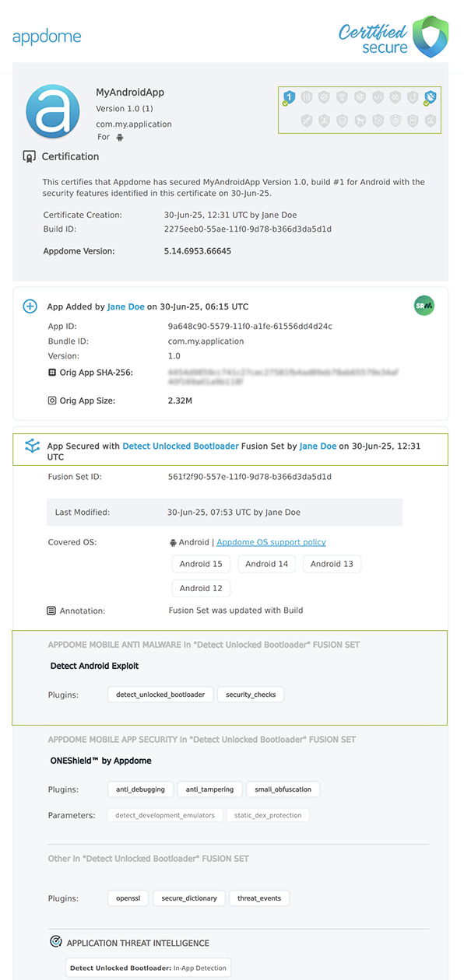This screenshot has height=980, width=464.
Task: Click the Detect Android Exploit heading
Action: 94,666
